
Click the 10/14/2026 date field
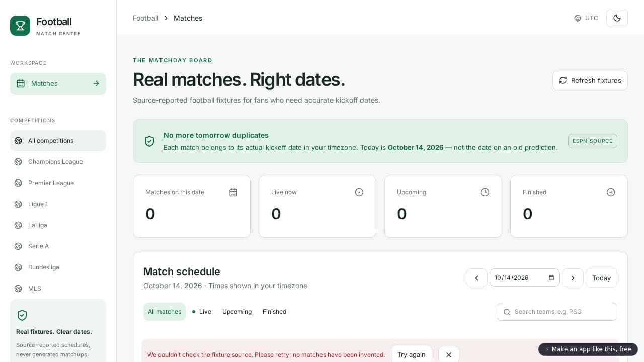(x=525, y=278)
